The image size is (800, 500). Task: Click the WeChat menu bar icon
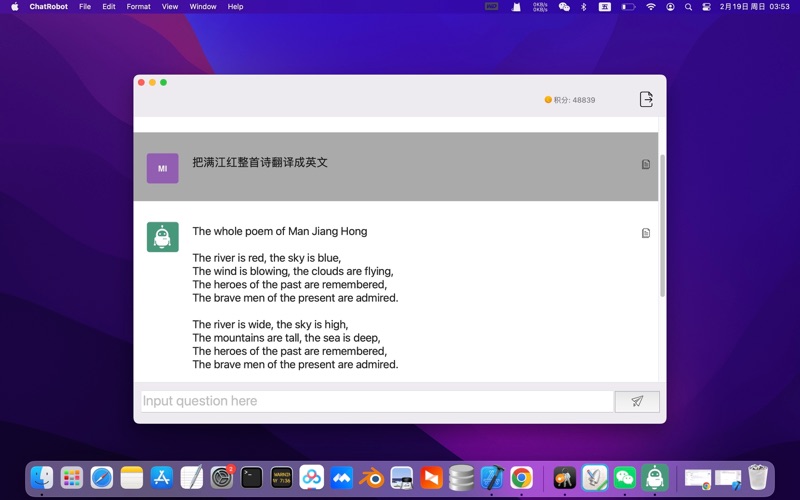564,7
